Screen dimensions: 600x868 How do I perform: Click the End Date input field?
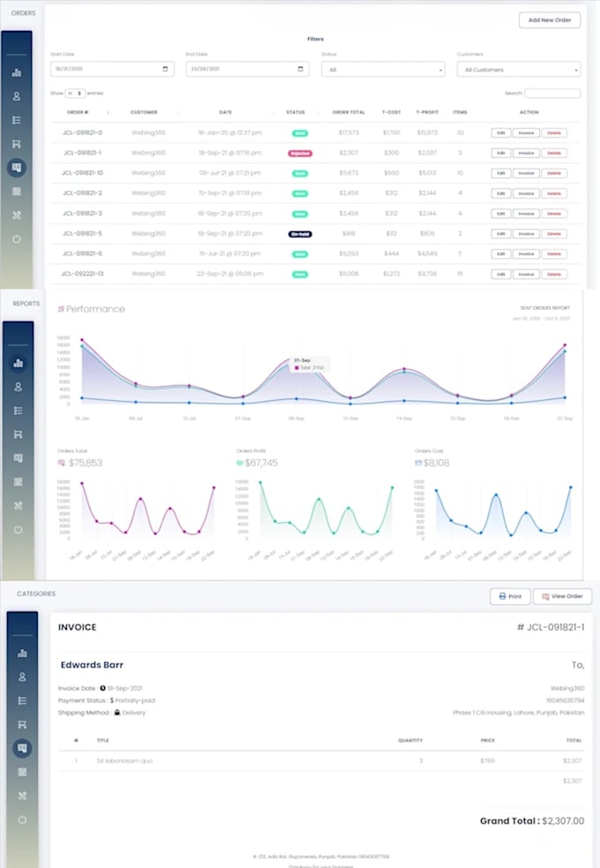coord(248,69)
